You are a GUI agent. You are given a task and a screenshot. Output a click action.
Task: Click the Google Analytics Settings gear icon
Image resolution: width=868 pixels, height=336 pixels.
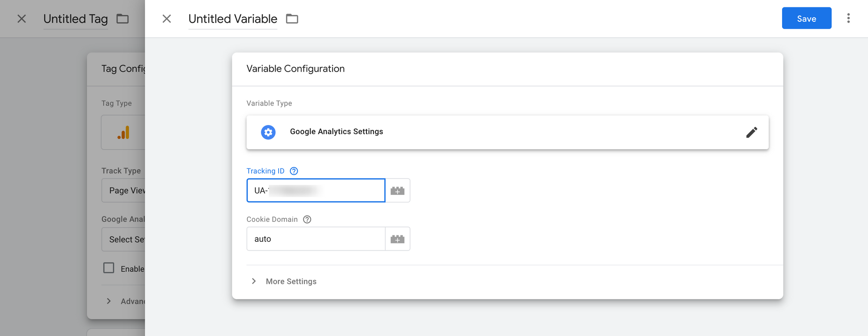(268, 132)
